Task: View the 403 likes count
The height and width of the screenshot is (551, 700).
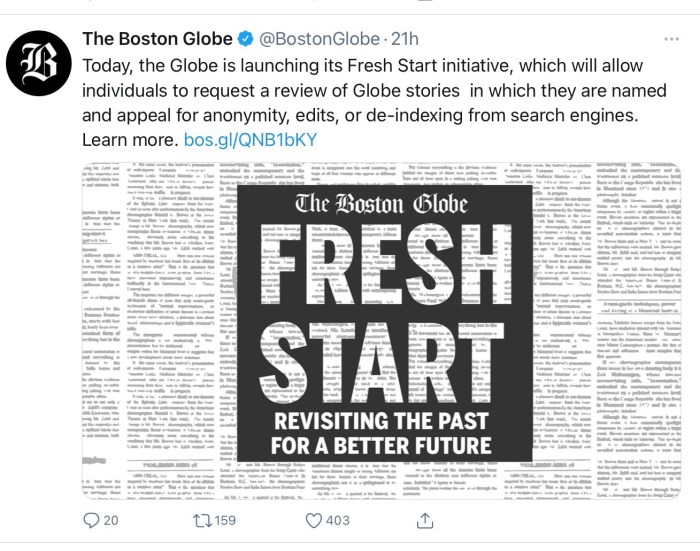Action: [x=337, y=520]
